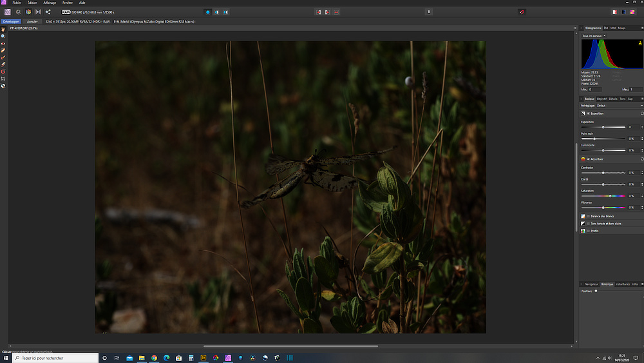Select the Blemish removal bandage tool
The width and height of the screenshot is (644, 363).
pos(3,50)
